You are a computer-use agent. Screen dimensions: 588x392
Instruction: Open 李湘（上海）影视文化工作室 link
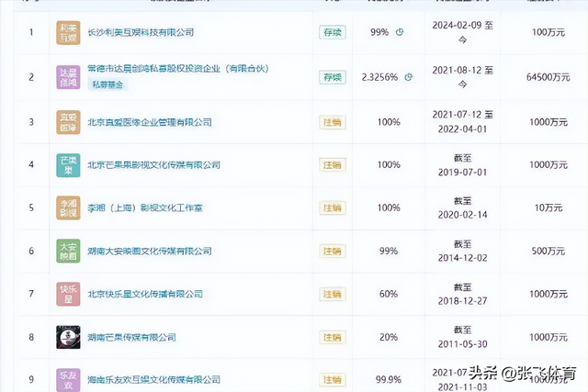[145, 207]
